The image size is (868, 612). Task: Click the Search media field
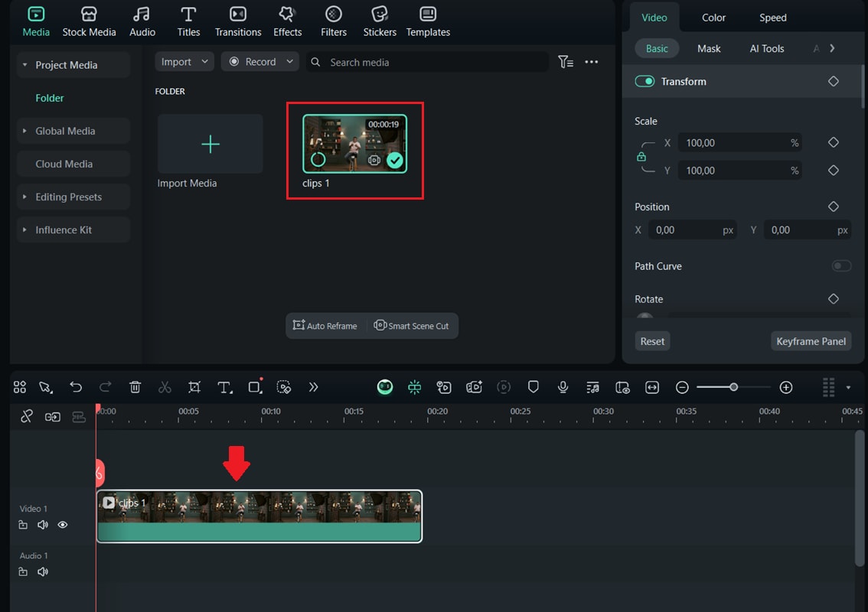(427, 62)
